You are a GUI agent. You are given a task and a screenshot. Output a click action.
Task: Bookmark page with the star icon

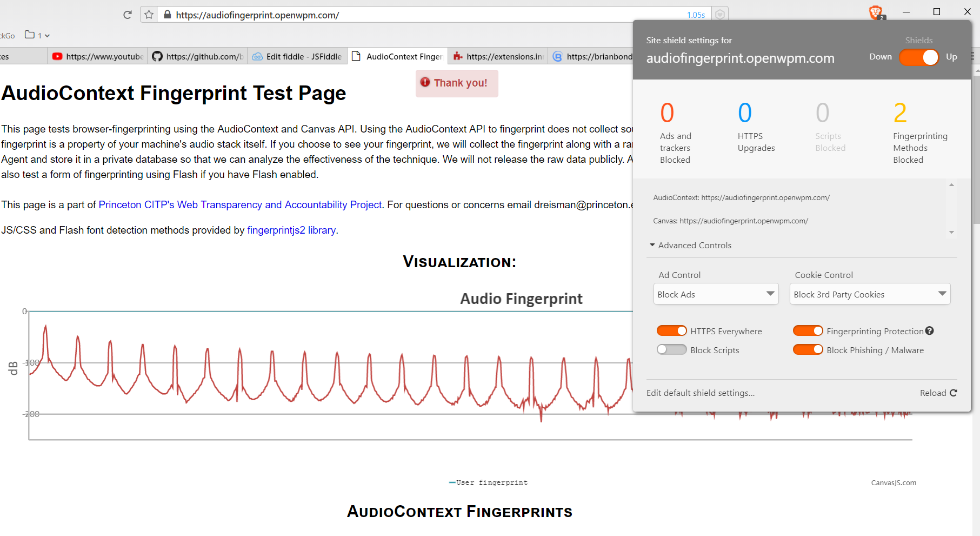(149, 15)
